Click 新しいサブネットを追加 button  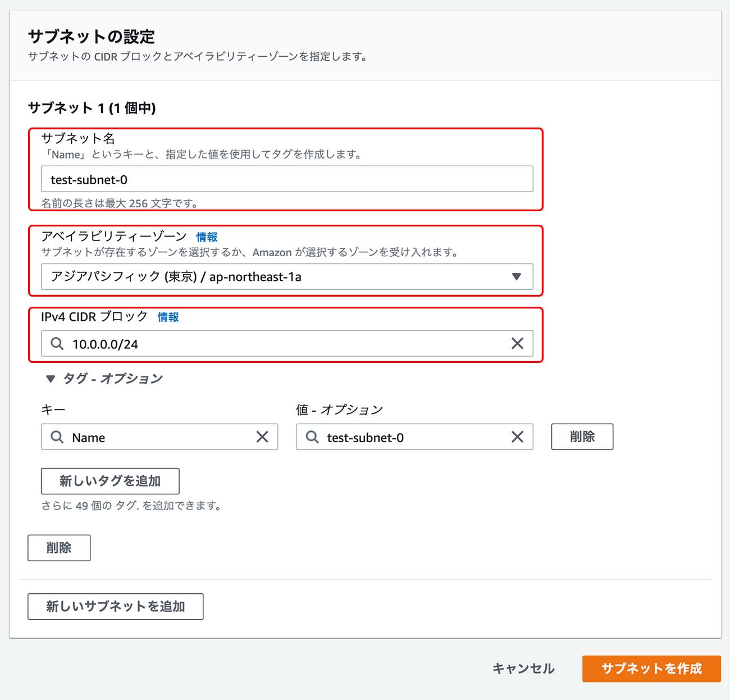click(116, 606)
